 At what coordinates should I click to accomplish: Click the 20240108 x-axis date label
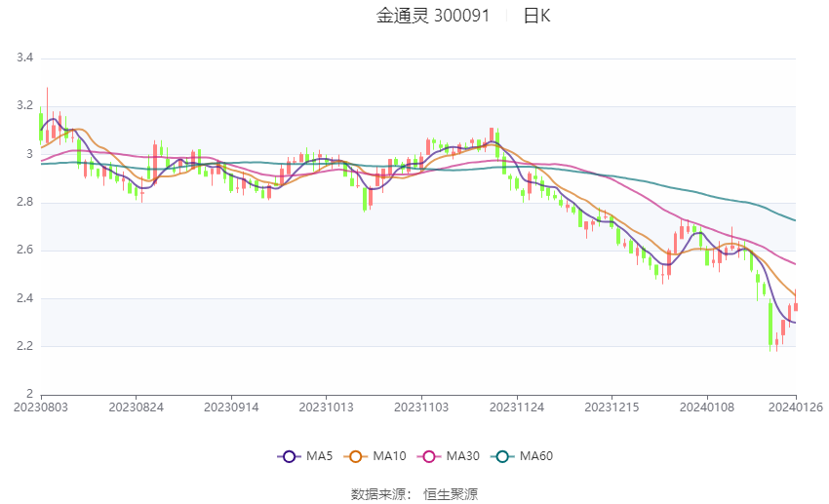click(x=707, y=407)
